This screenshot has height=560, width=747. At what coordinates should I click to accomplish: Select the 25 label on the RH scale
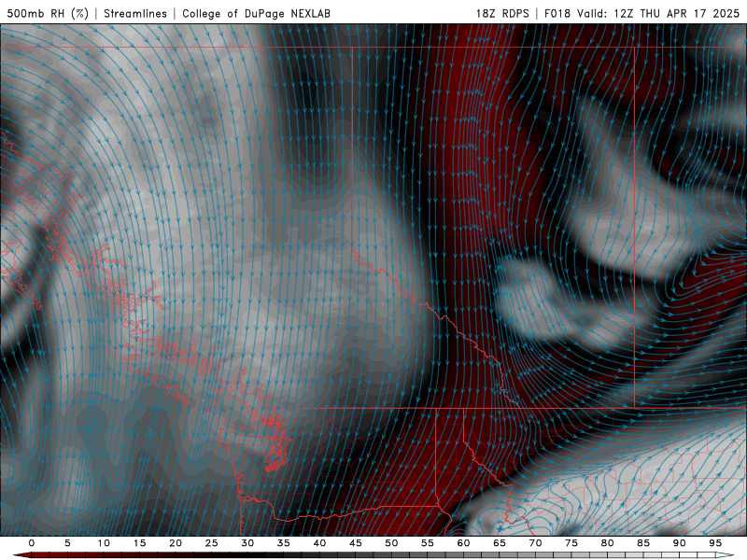tap(212, 543)
